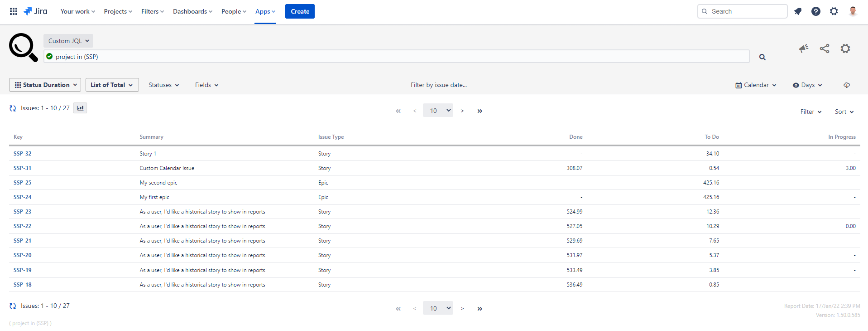Click the Filter by issue date field
The height and width of the screenshot is (331, 868).
click(438, 85)
